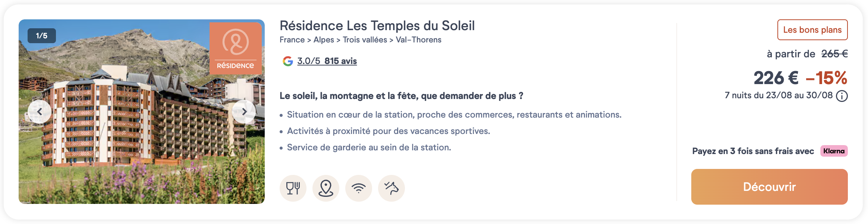868x224 pixels.
Task: Click the Google logo next to the rating
Action: click(x=288, y=61)
